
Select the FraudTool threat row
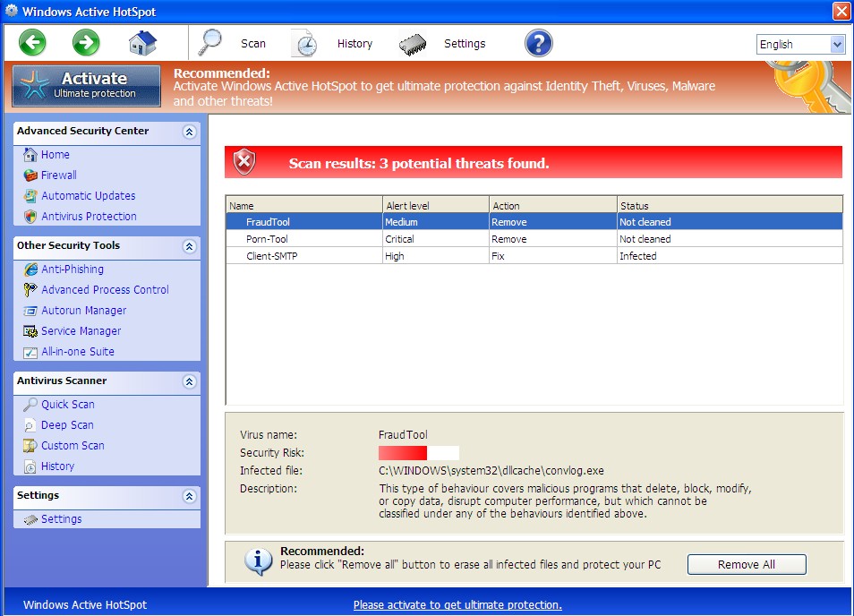534,222
